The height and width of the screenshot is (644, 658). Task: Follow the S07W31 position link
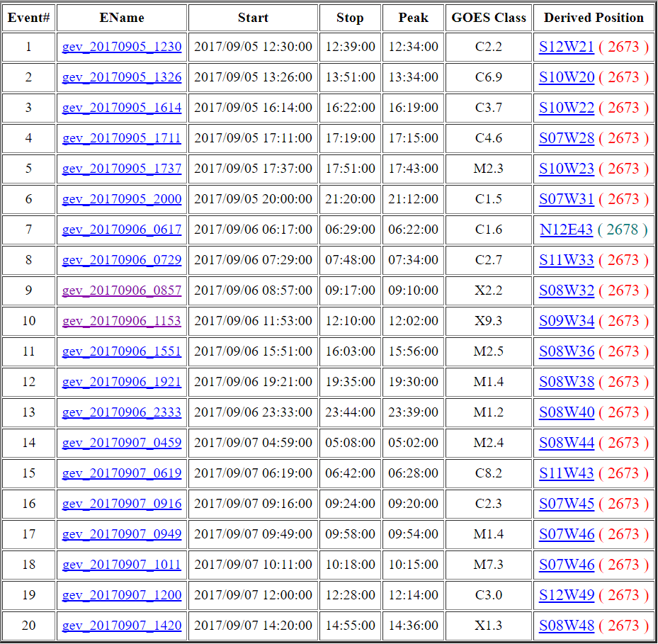coord(567,199)
